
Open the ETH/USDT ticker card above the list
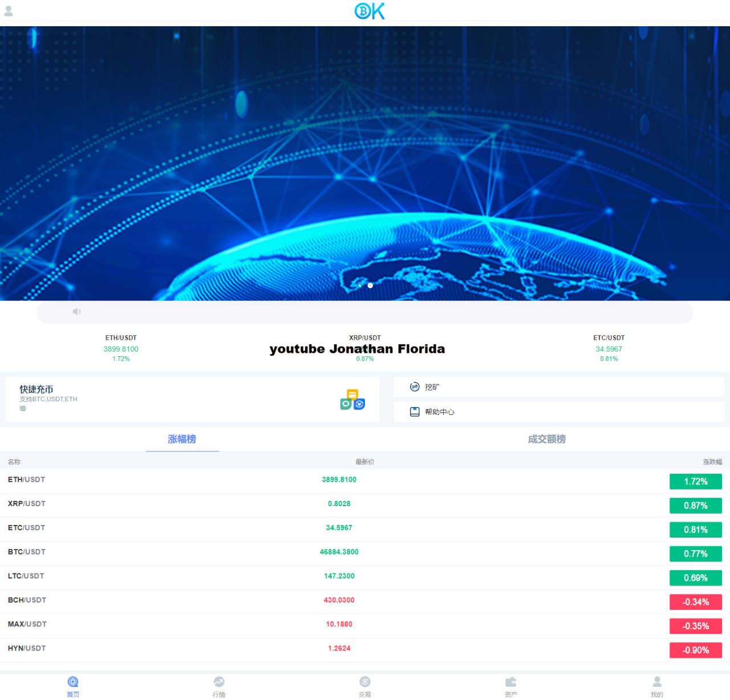[x=121, y=348]
